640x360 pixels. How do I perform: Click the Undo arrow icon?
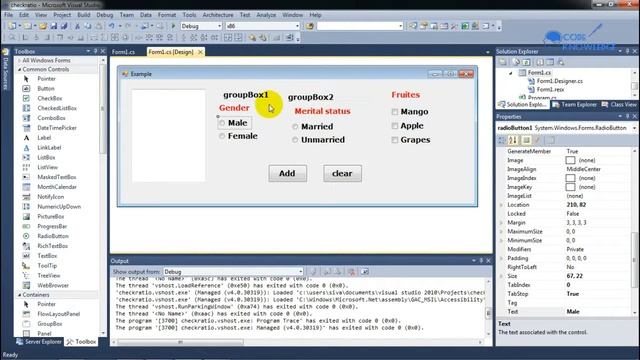click(x=111, y=26)
